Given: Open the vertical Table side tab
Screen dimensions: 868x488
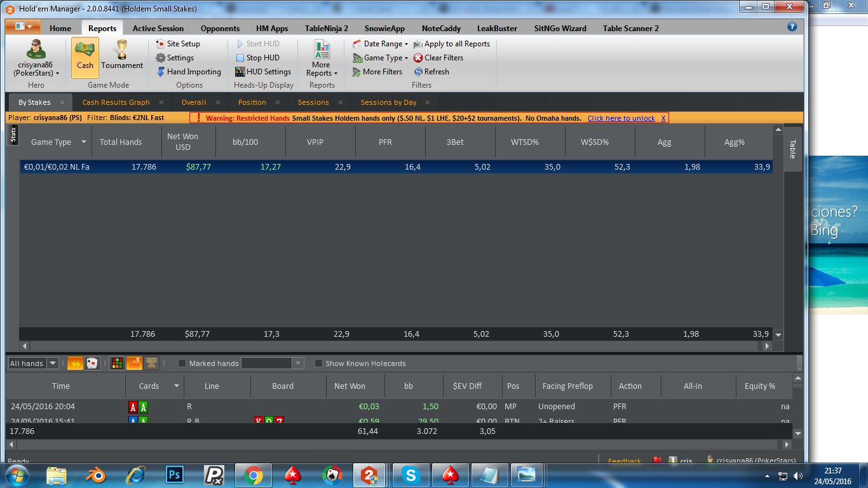Looking at the screenshot, I should click(792, 150).
